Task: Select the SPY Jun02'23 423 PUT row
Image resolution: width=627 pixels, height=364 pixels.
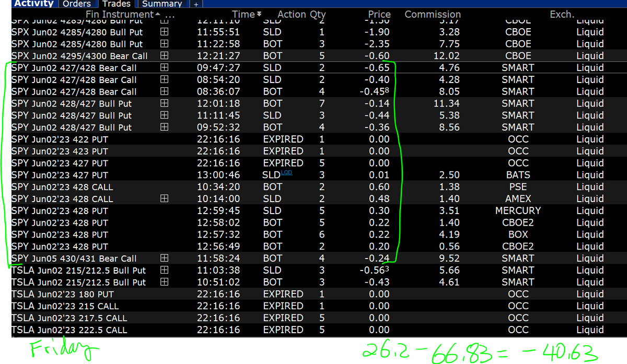Action: coord(319,151)
